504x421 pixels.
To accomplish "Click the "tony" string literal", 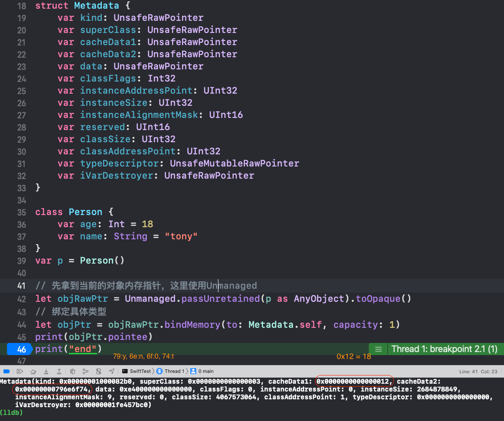I will click(181, 236).
